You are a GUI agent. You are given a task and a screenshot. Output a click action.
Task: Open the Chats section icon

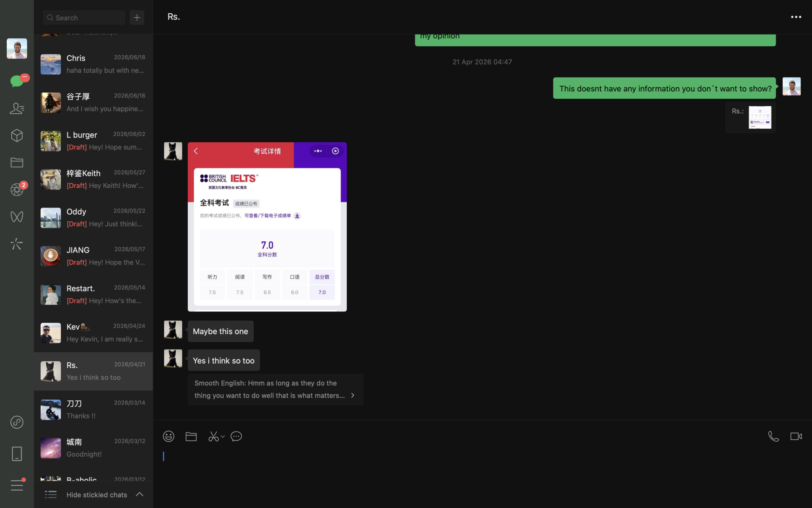coord(17,81)
